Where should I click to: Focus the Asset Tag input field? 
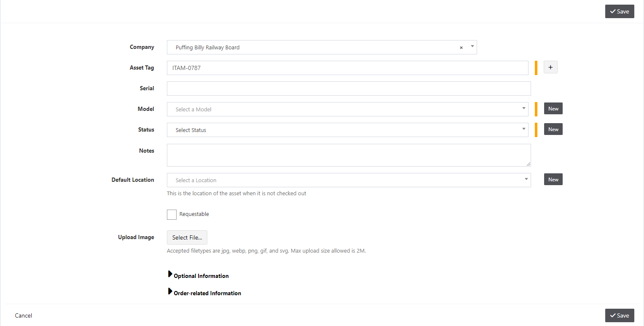[348, 68]
